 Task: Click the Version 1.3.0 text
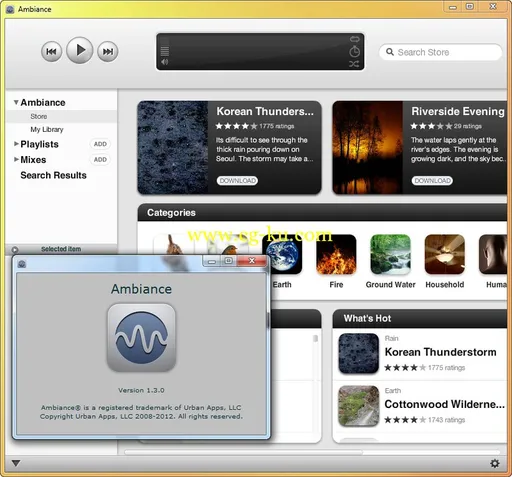point(141,390)
